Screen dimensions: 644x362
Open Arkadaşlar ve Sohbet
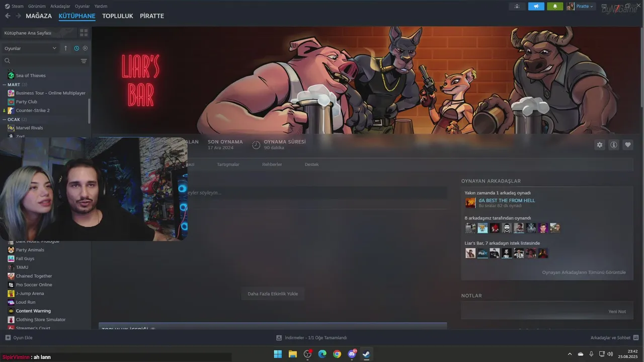point(614,338)
